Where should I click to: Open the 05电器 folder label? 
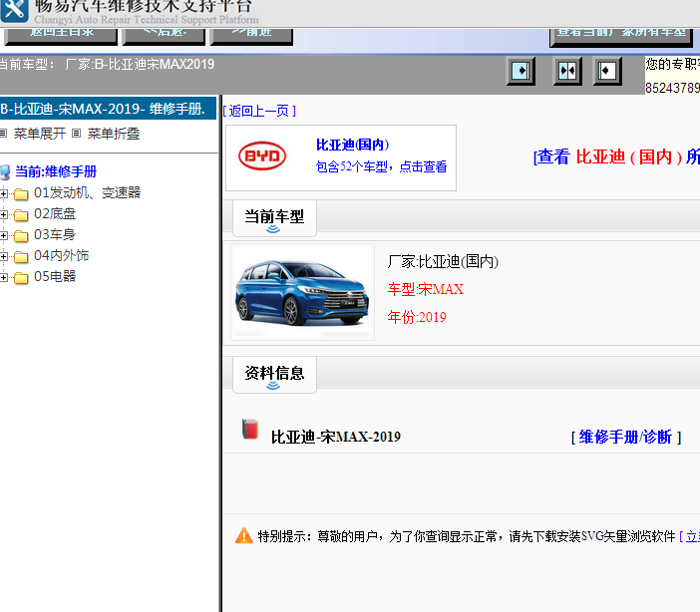55,277
